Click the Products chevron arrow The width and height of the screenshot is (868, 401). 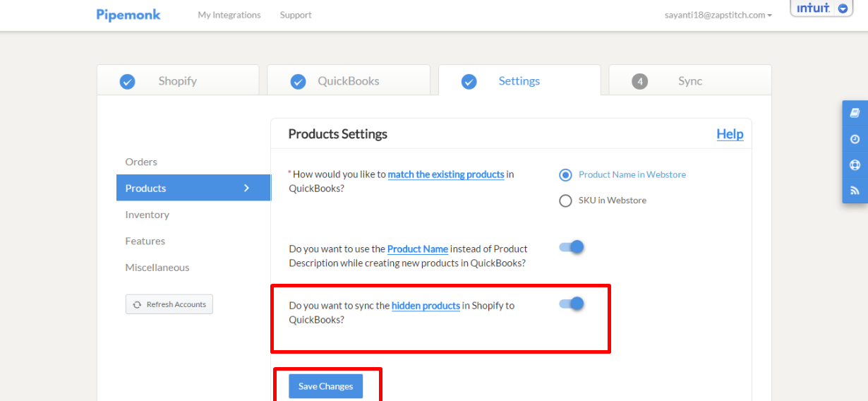(x=246, y=188)
